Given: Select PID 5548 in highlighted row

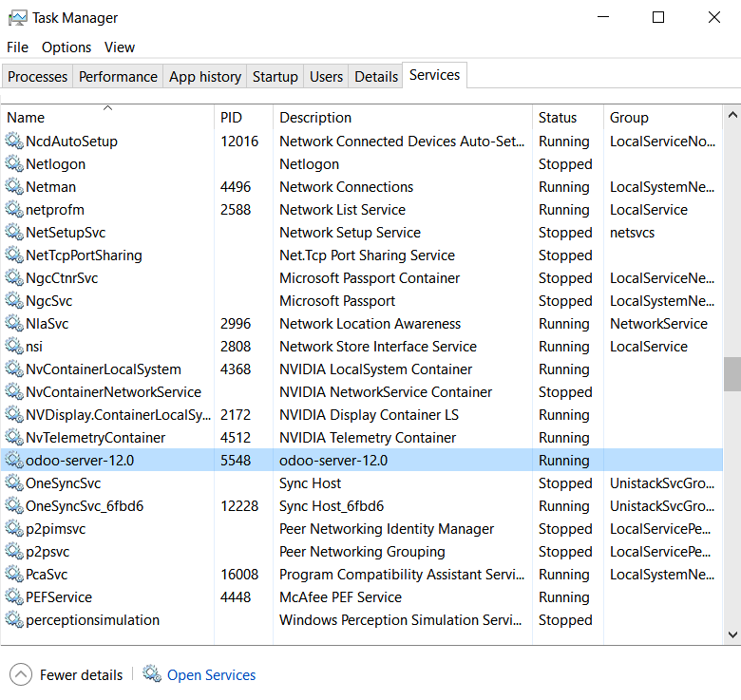Looking at the screenshot, I should coord(236,461).
